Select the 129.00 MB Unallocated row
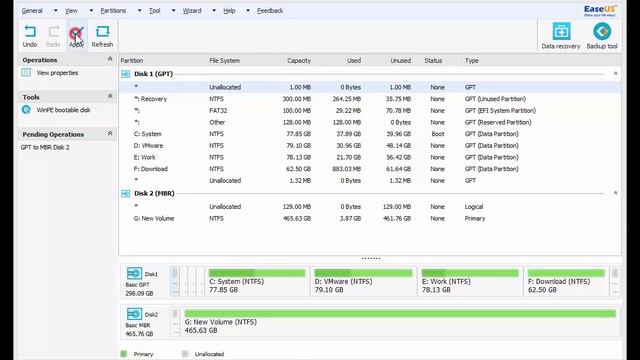Screen dimensions: 640x360 [x=370, y=207]
